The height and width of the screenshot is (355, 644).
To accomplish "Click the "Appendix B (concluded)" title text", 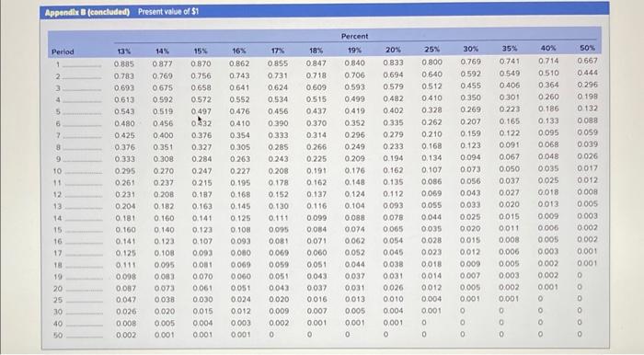I will click(x=87, y=12).
